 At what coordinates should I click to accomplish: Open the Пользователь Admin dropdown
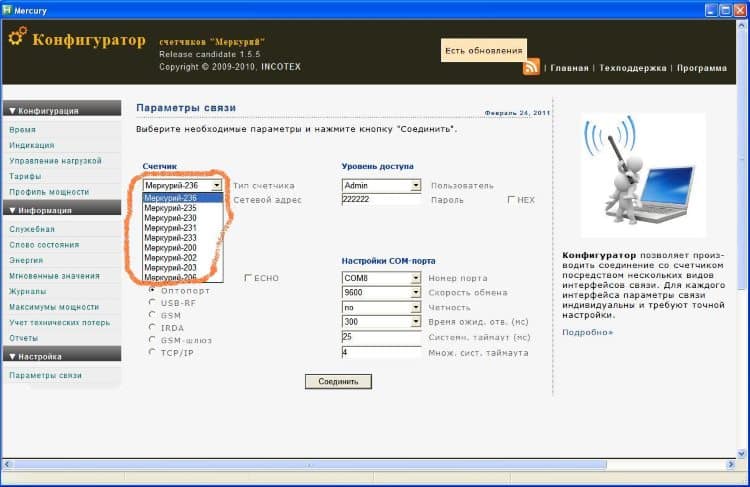click(x=415, y=186)
